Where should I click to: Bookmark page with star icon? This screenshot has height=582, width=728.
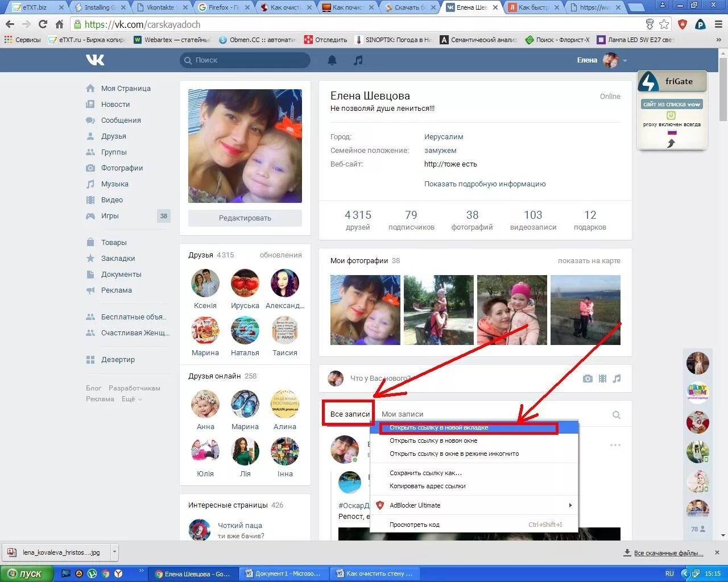click(664, 24)
